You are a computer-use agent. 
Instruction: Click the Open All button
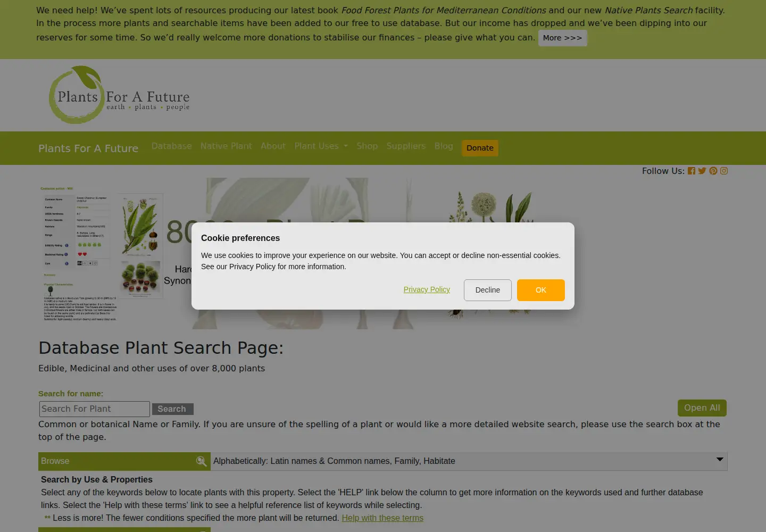tap(702, 408)
